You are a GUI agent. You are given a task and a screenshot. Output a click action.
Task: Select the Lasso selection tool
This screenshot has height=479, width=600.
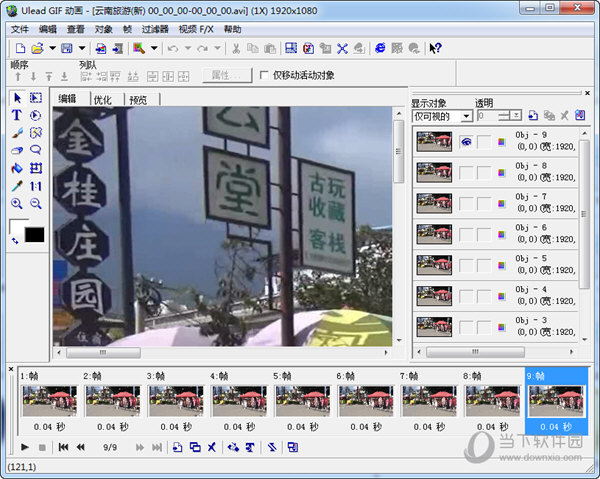[36, 150]
